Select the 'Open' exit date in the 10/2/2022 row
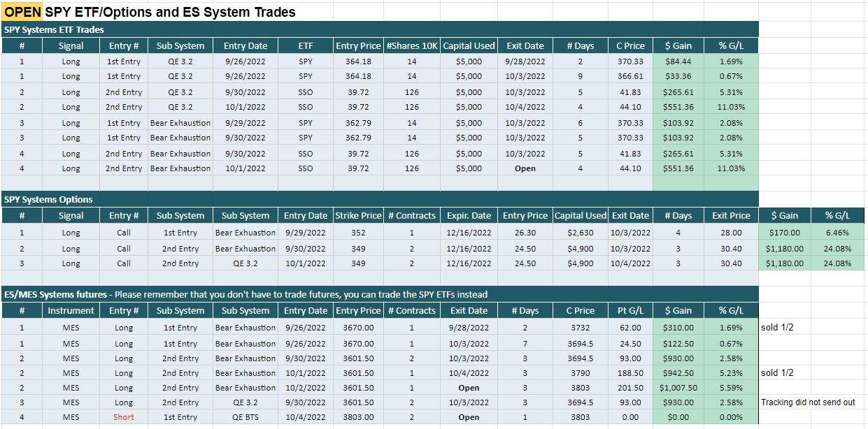Viewport: 868px width, 429px height. (469, 388)
